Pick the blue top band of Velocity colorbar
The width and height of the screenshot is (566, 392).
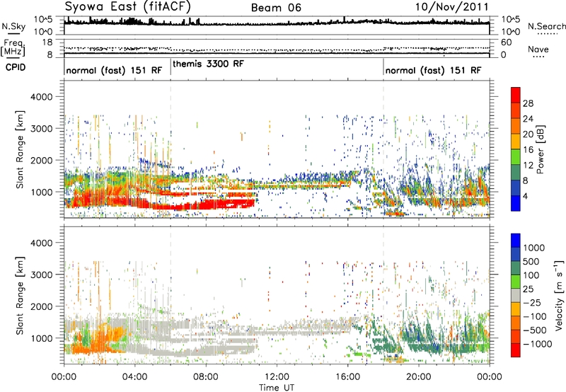click(x=516, y=241)
